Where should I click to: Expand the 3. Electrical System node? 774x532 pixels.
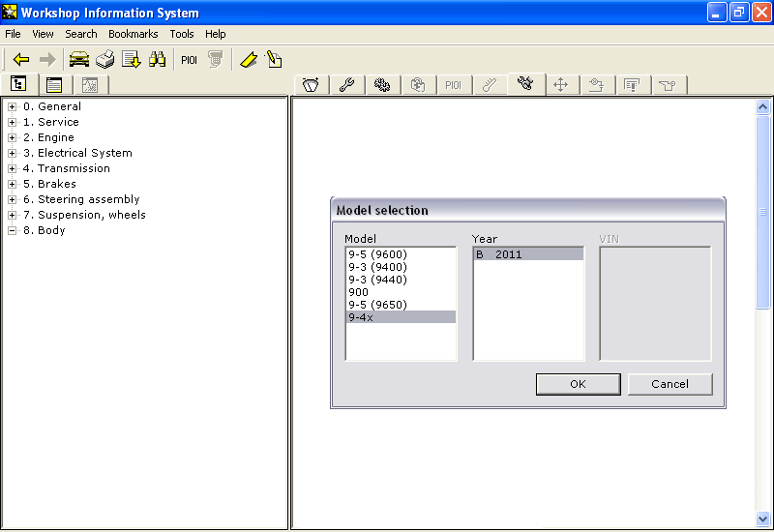12,153
